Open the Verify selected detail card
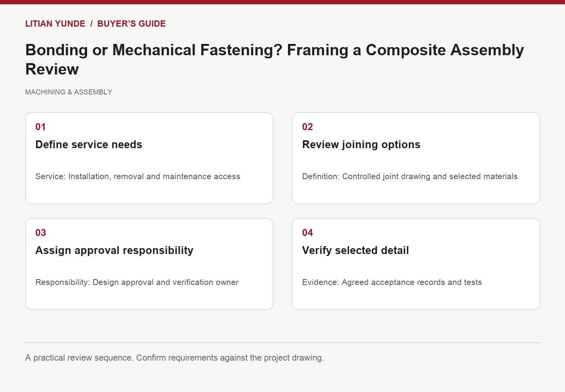This screenshot has height=392, width=565. 416,264
